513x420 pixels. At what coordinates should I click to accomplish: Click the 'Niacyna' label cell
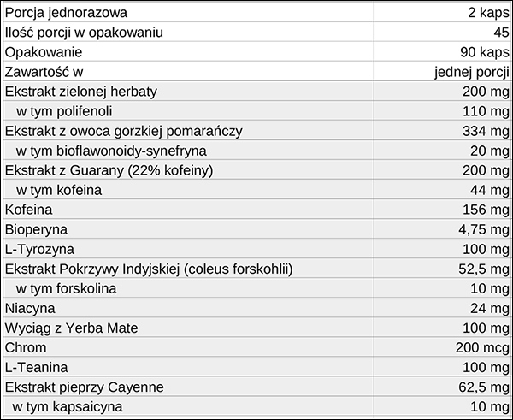[x=31, y=308]
